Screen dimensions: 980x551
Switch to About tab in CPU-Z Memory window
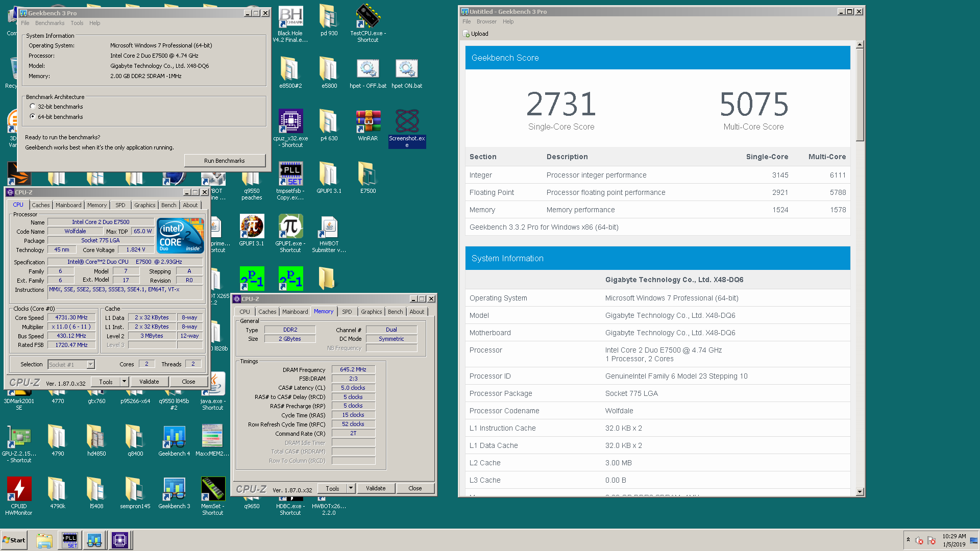pos(417,312)
